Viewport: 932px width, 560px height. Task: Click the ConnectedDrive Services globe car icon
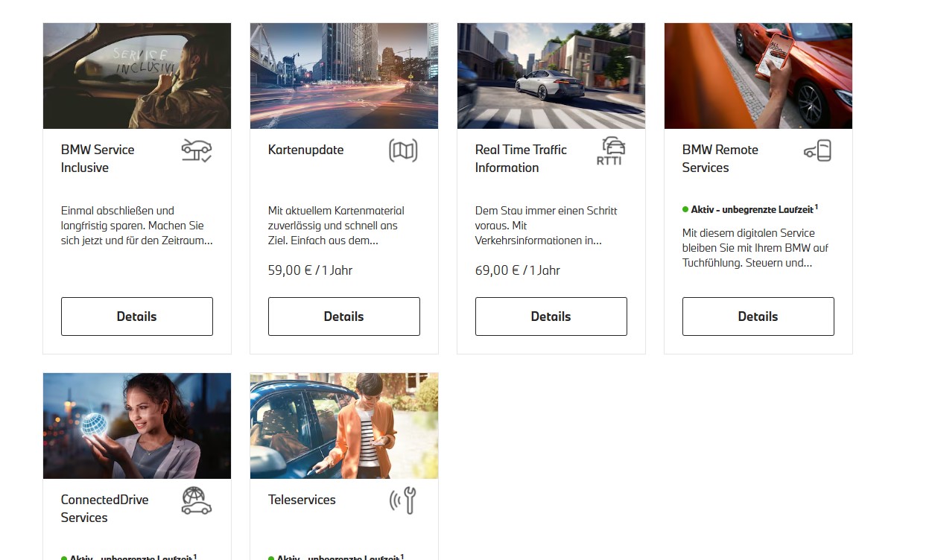197,500
